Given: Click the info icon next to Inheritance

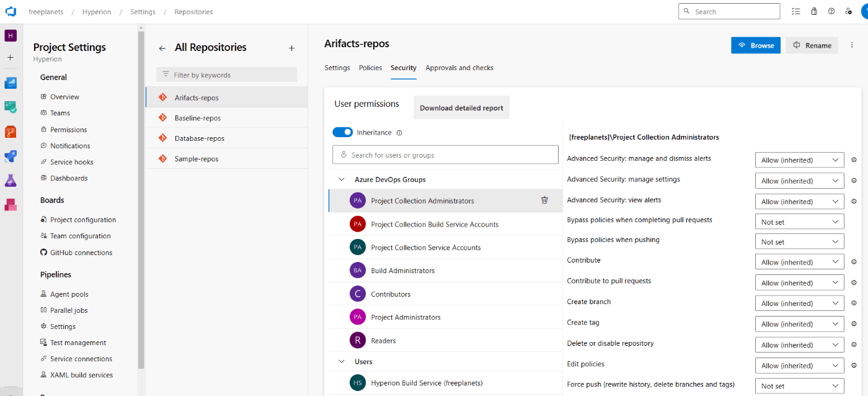Looking at the screenshot, I should 399,132.
